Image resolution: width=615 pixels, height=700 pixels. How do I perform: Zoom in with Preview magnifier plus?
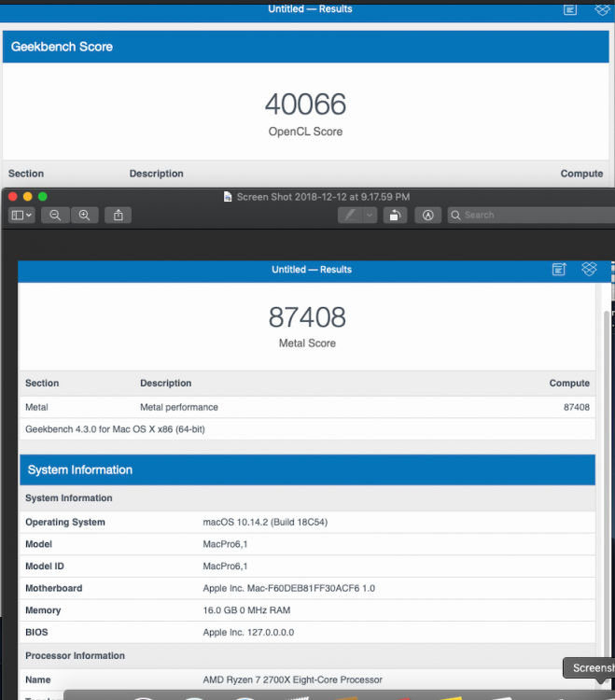[84, 216]
